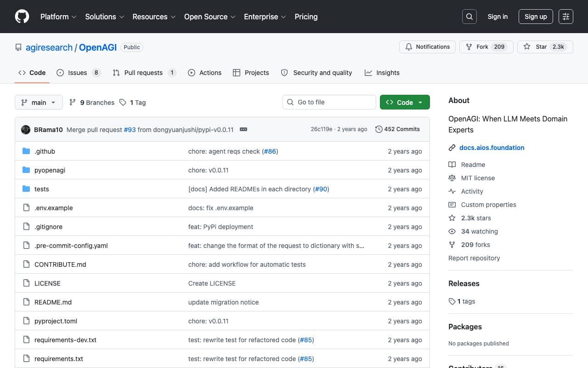The image size is (588, 368).
Task: Switch to the Actions tab
Action: [205, 73]
